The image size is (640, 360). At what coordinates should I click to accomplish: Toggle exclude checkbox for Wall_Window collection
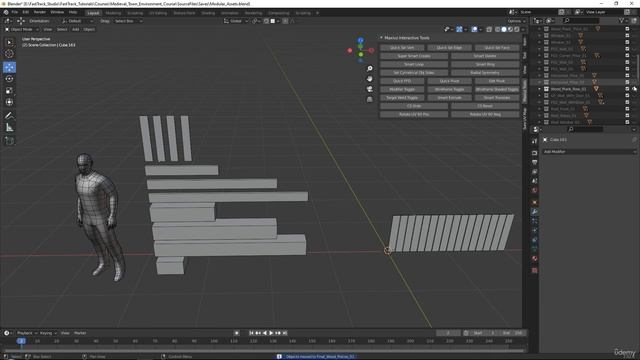coord(627,122)
